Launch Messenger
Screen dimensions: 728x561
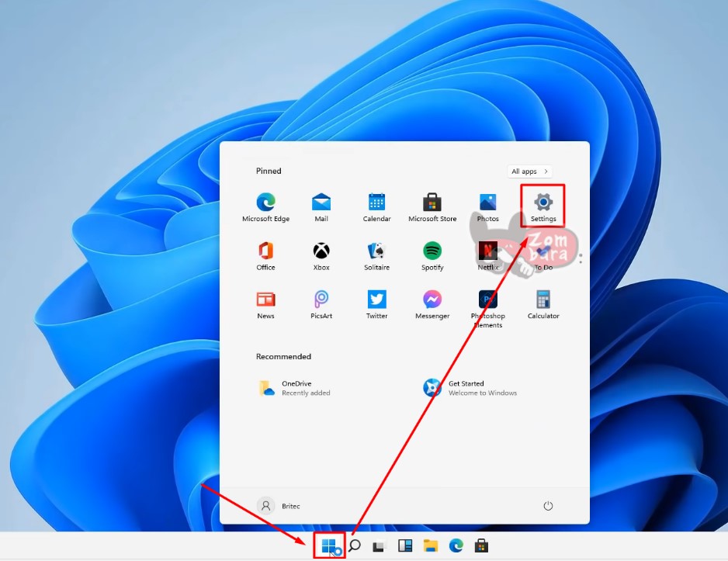(432, 305)
